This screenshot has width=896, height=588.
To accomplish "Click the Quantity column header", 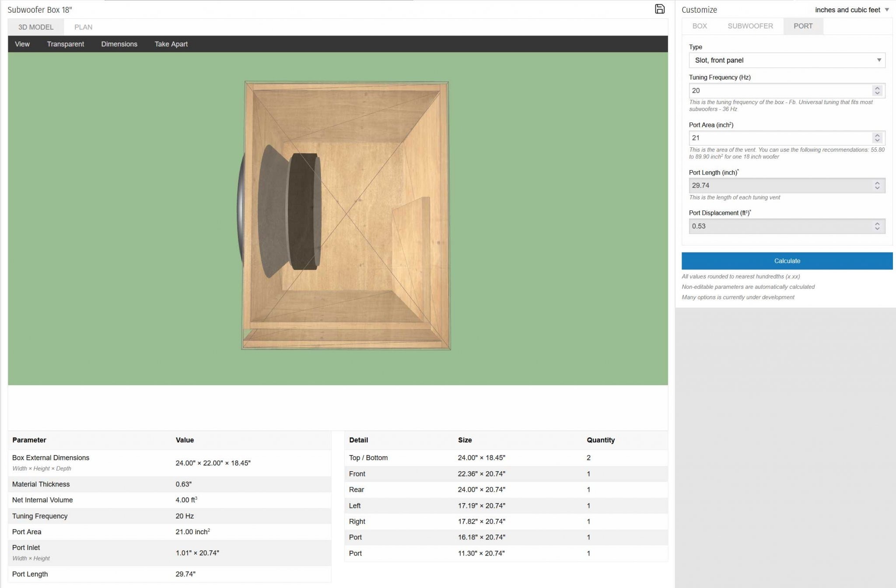I will 601,440.
